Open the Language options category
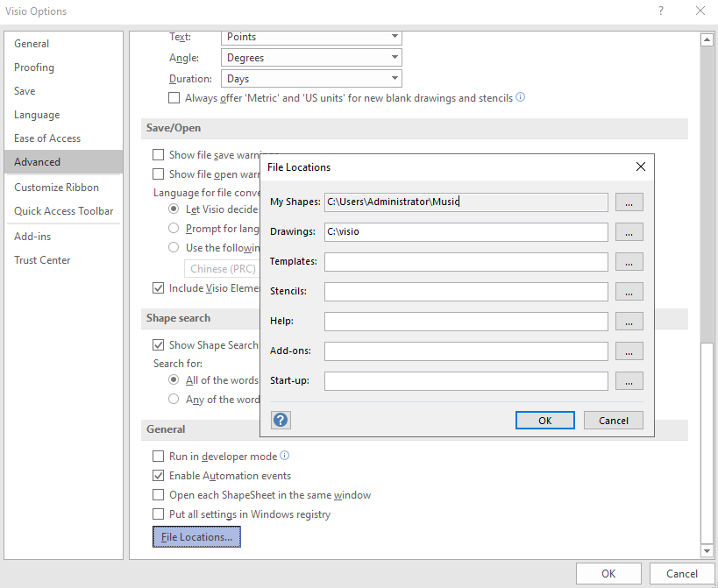The width and height of the screenshot is (718, 588). click(64, 115)
